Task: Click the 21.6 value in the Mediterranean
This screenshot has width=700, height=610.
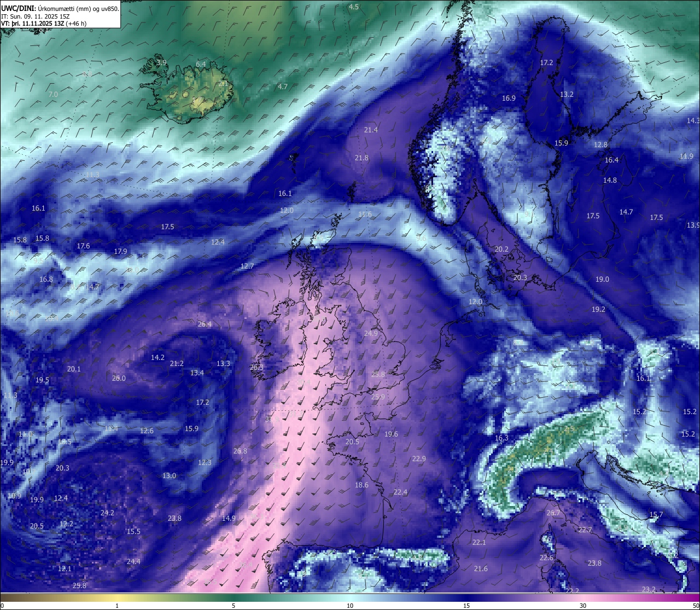Action: [481, 569]
